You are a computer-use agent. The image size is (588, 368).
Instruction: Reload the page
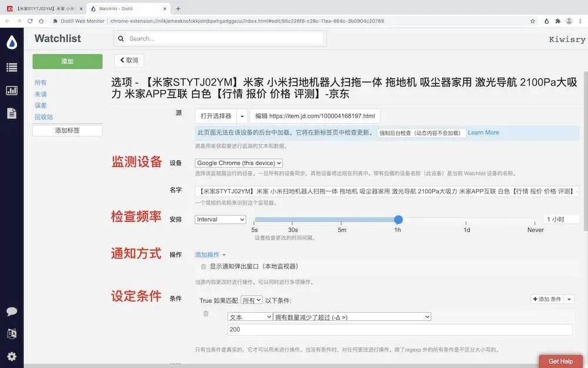pyautogui.click(x=30, y=21)
